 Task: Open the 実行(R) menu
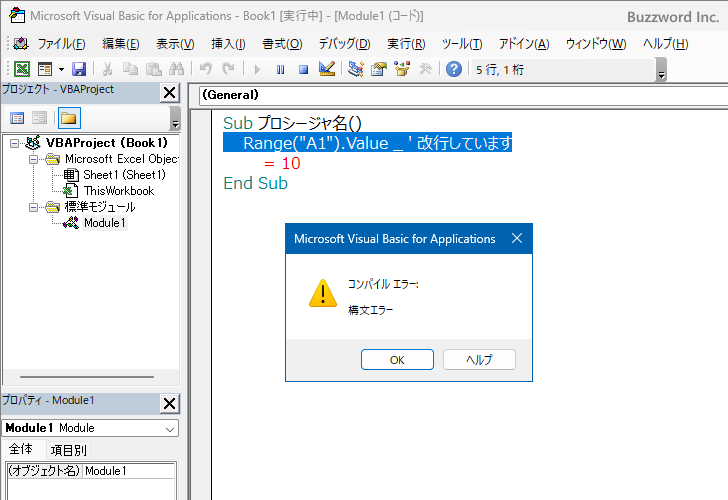406,44
